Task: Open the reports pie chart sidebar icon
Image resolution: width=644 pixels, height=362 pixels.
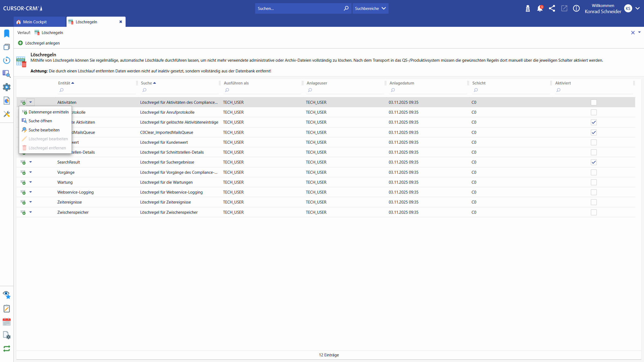Action: (x=6, y=101)
